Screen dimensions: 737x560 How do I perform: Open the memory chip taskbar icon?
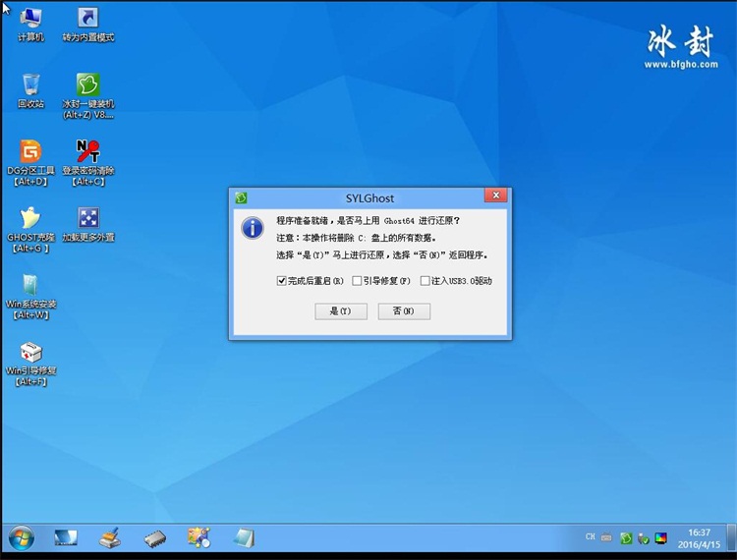pos(154,538)
